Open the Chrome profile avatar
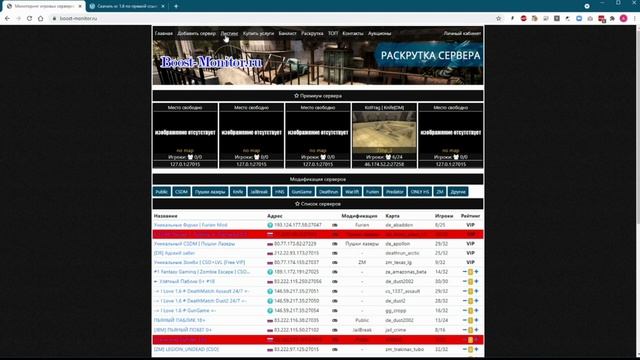 (x=623, y=18)
